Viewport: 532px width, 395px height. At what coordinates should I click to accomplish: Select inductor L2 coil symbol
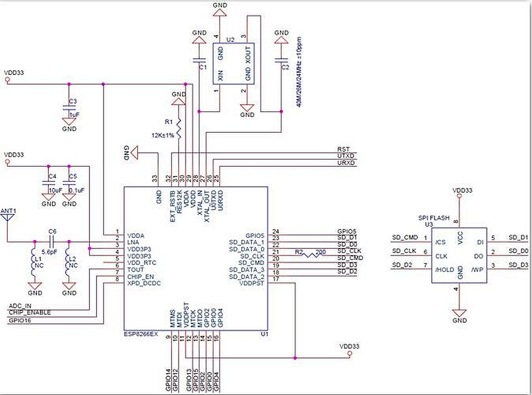click(68, 262)
